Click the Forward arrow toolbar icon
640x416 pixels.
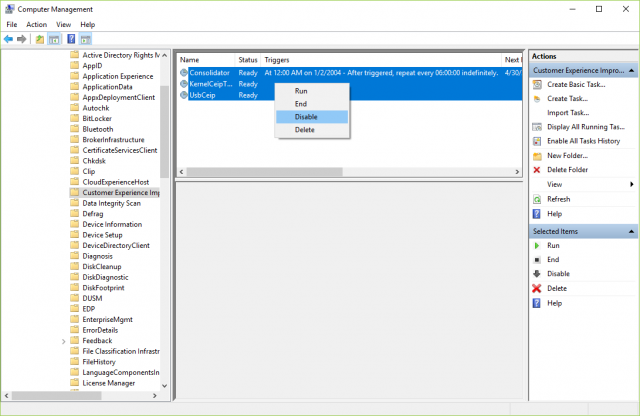[22, 39]
